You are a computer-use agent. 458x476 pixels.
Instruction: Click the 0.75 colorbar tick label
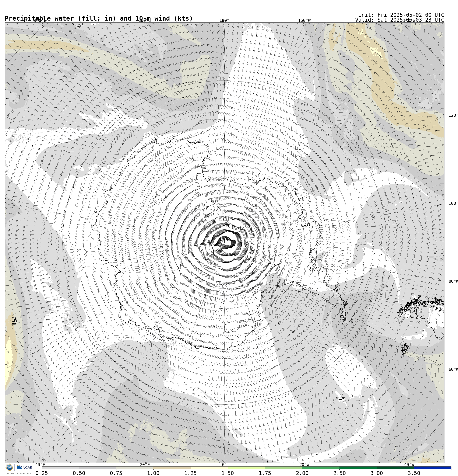(116, 473)
